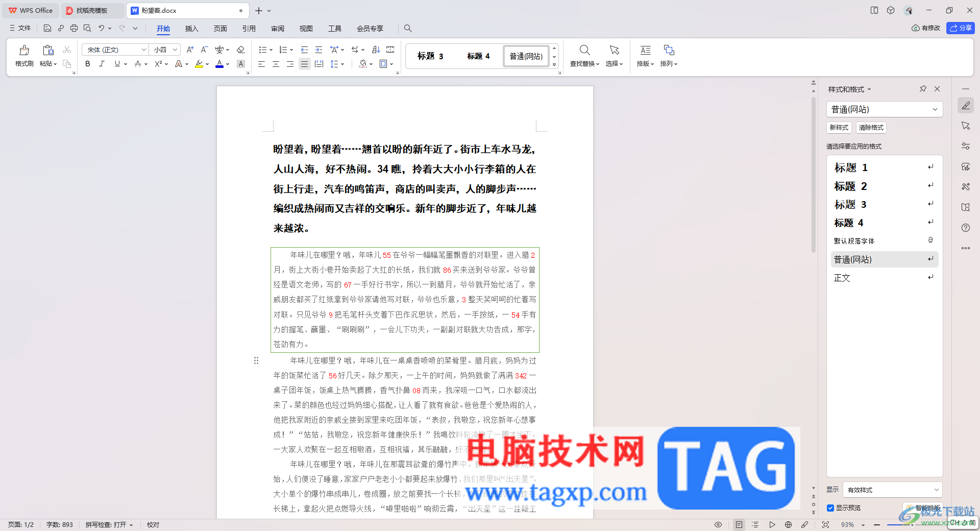Viewport: 980px width, 531px height.
Task: Toggle right text alignment
Action: click(290, 64)
